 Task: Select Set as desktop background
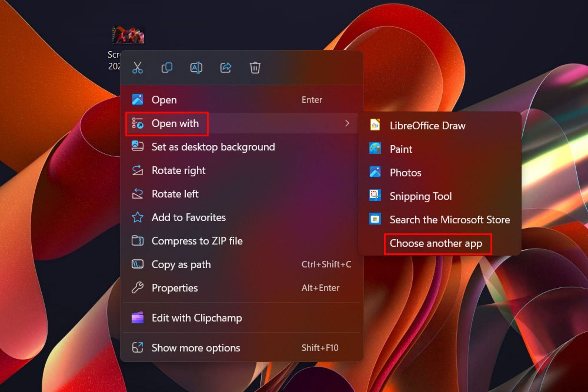tap(242, 147)
